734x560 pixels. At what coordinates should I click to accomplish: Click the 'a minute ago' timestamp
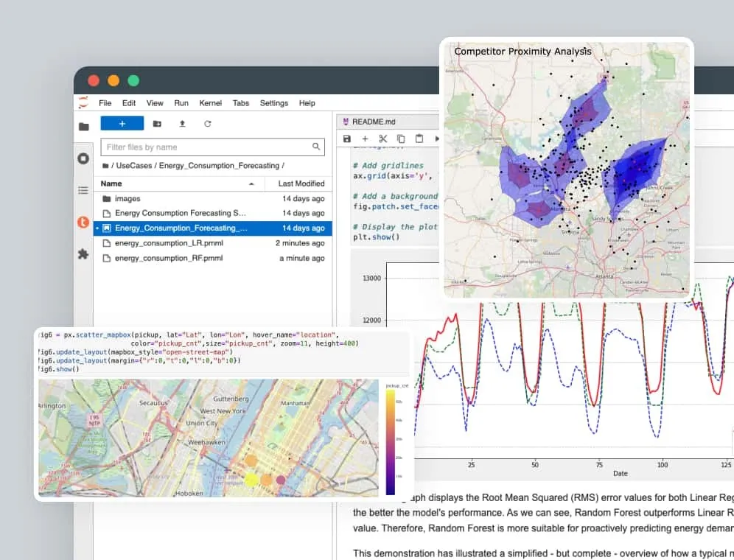point(302,258)
